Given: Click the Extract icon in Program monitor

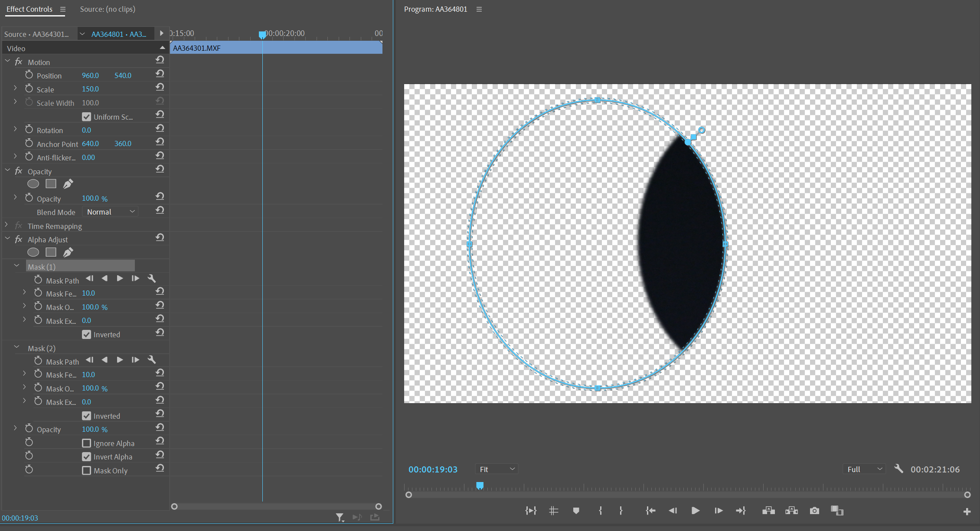Looking at the screenshot, I should click(791, 511).
